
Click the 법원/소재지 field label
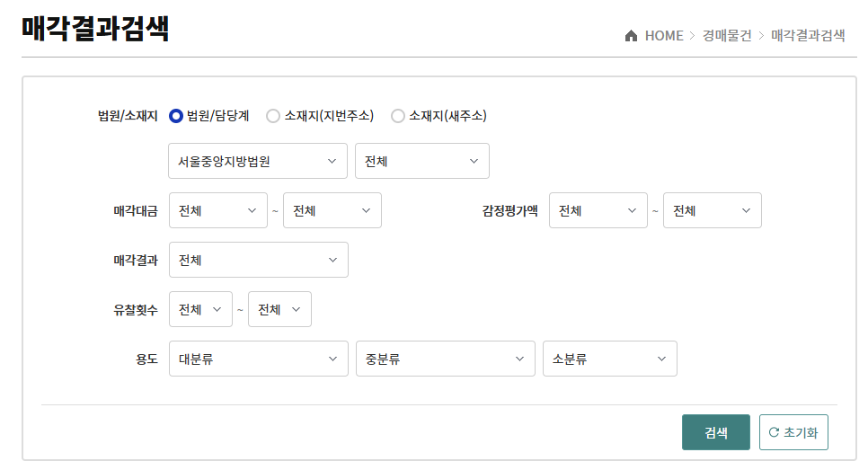click(x=128, y=116)
